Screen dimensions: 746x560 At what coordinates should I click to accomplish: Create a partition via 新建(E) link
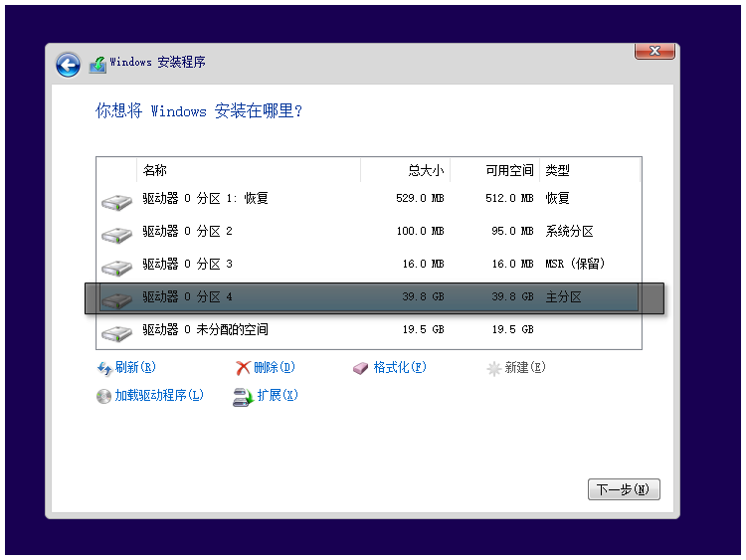[525, 367]
